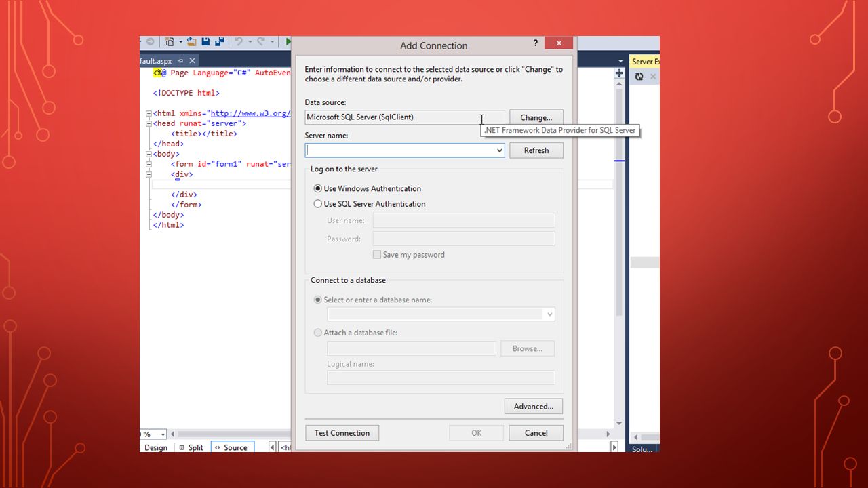Viewport: 868px width, 488px height.
Task: Click the help question mark in Add Connection dialog
Action: 536,43
